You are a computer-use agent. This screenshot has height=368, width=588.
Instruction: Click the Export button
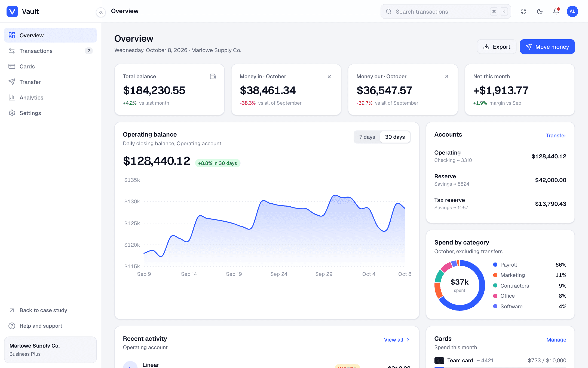[497, 47]
